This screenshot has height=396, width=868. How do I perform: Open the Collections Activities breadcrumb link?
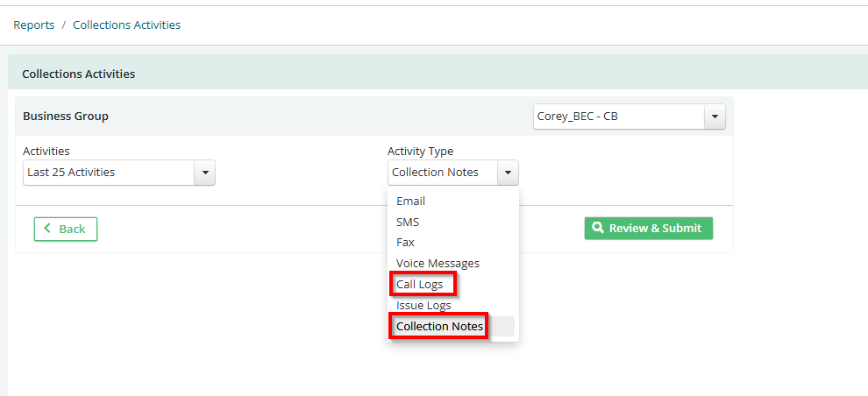tap(127, 25)
